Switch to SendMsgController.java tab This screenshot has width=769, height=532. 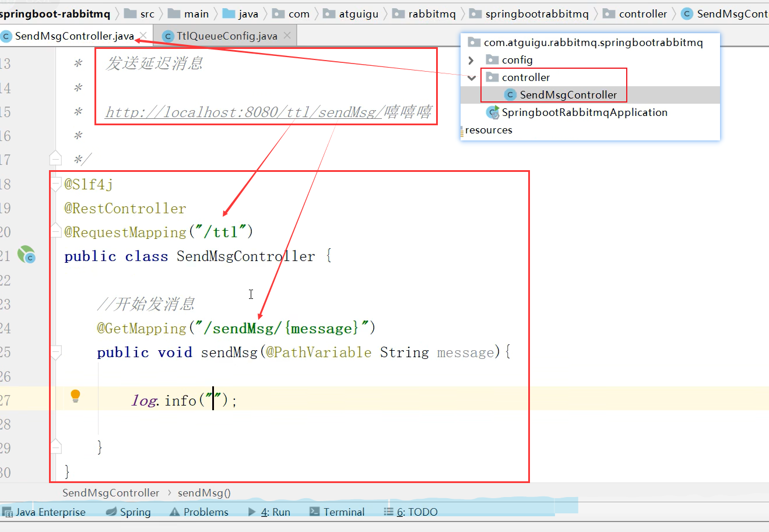(74, 36)
